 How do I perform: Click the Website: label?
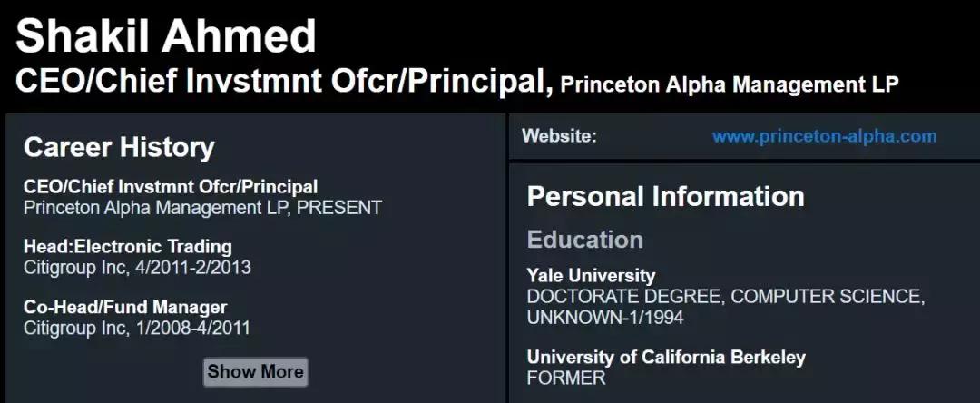[559, 136]
